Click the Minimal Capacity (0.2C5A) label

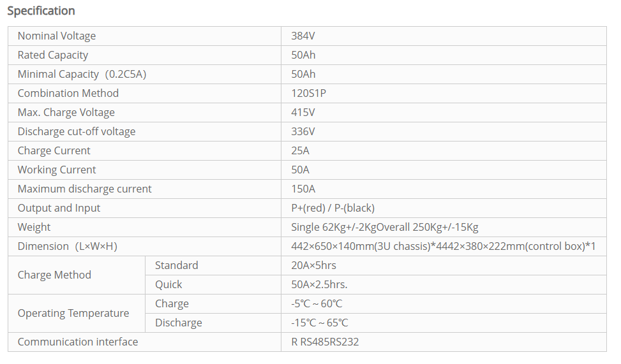82,74
